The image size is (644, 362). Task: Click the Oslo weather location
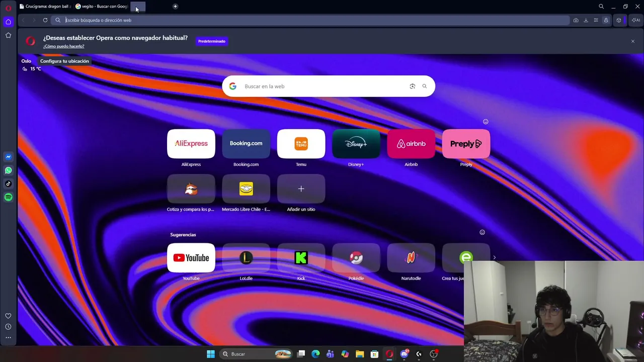pyautogui.click(x=26, y=61)
